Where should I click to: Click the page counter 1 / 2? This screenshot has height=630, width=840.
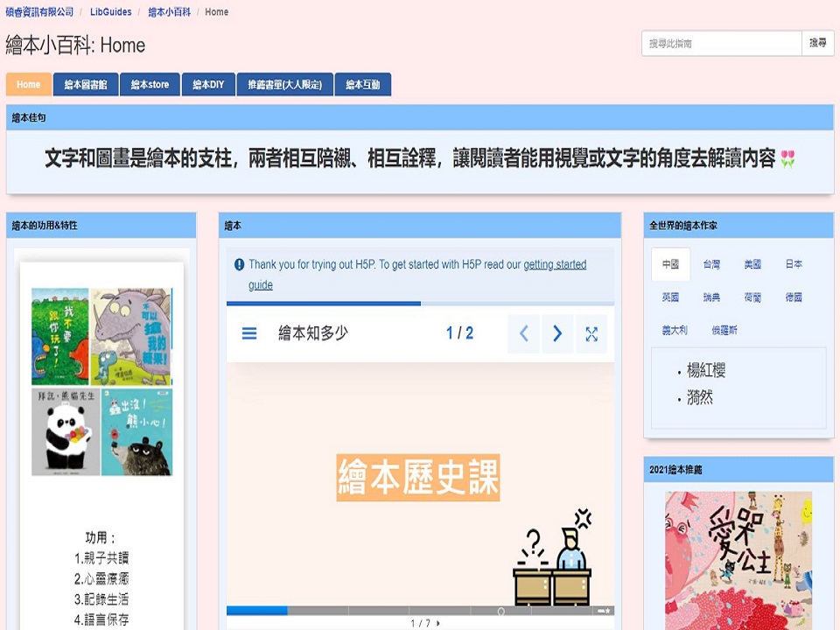click(x=459, y=333)
